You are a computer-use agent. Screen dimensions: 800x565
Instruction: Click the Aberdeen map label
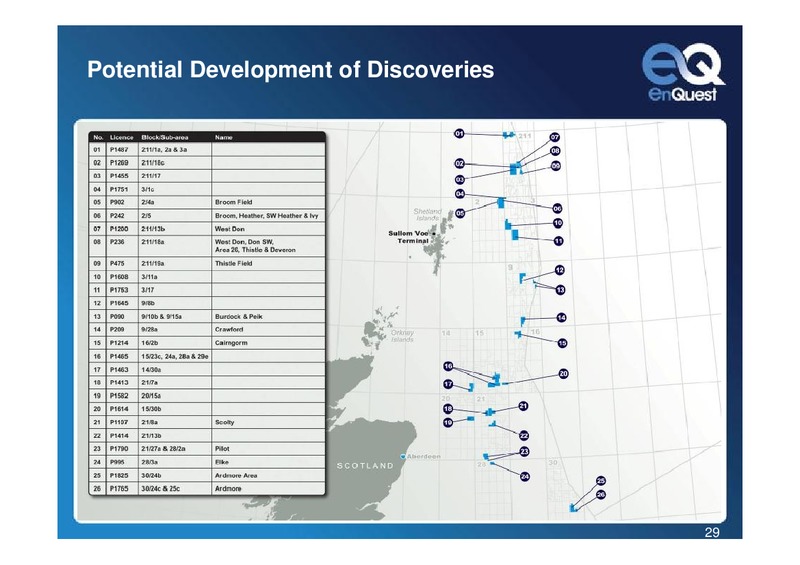point(423,456)
